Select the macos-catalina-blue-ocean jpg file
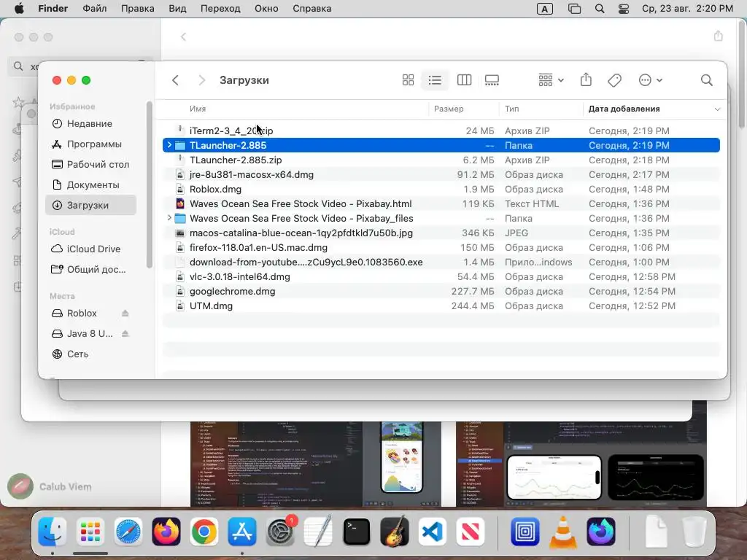The height and width of the screenshot is (560, 747). coord(441,233)
